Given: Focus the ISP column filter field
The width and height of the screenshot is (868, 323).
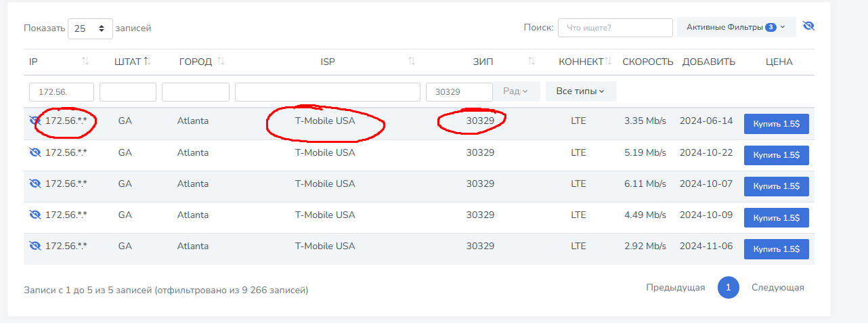Looking at the screenshot, I should pyautogui.click(x=328, y=92).
